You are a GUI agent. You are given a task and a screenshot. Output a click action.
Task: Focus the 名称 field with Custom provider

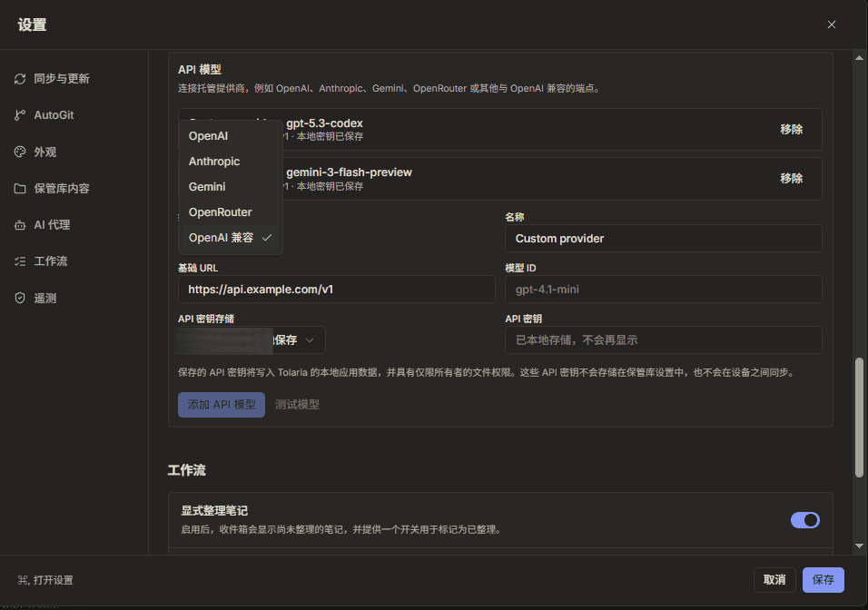pyautogui.click(x=663, y=239)
